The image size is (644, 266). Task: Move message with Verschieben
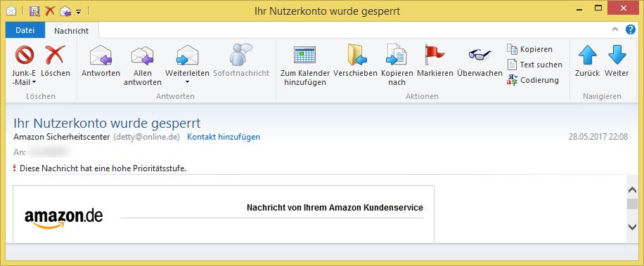point(355,62)
